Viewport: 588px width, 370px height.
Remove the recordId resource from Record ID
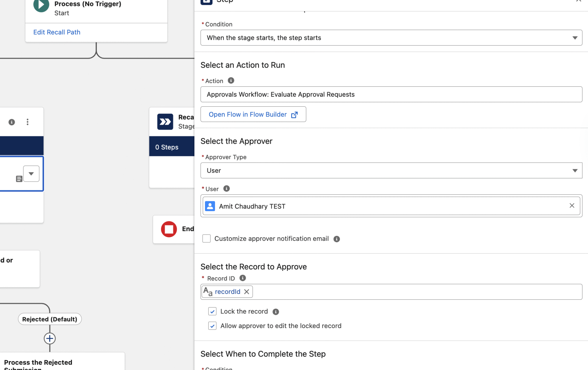(x=246, y=292)
